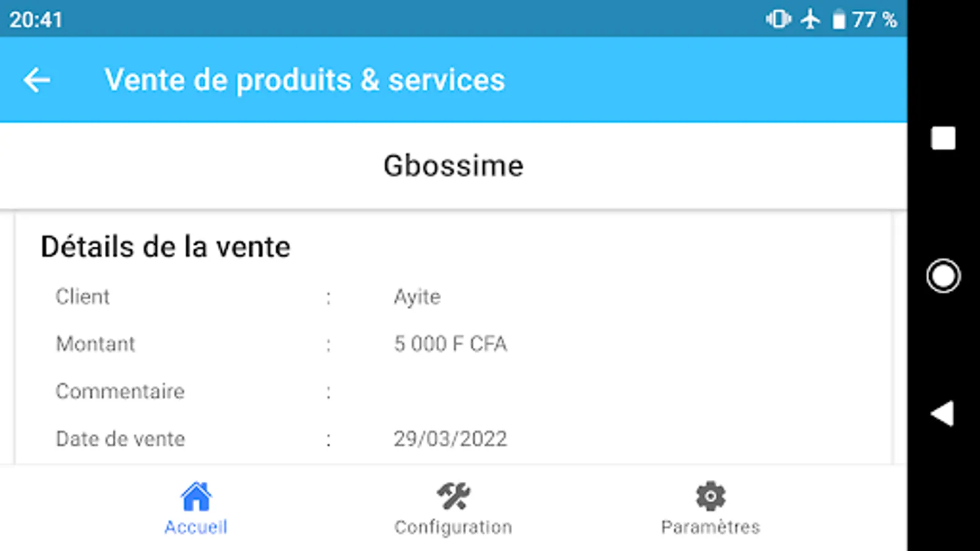Image resolution: width=980 pixels, height=551 pixels.
Task: Tap the battery status icon
Action: (x=839, y=20)
